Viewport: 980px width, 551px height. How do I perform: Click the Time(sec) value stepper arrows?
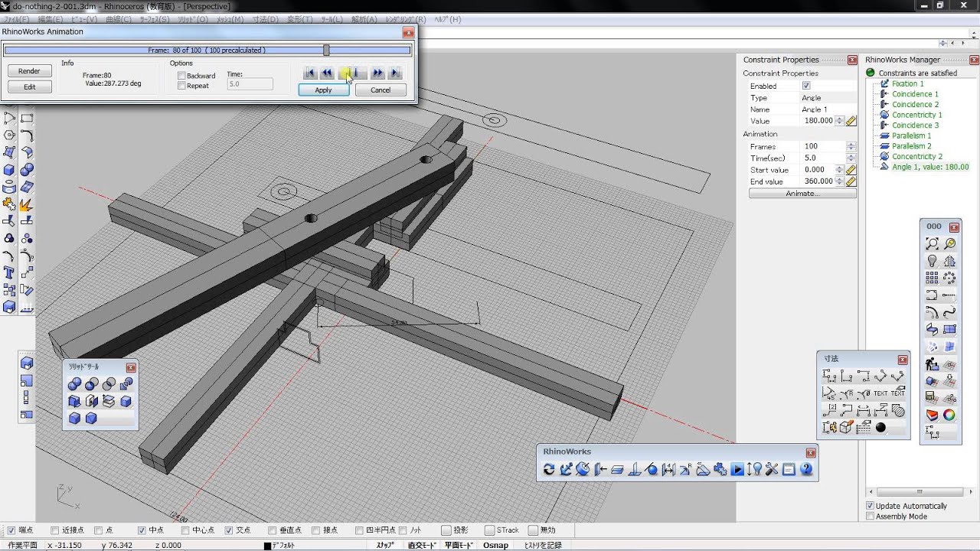[851, 158]
